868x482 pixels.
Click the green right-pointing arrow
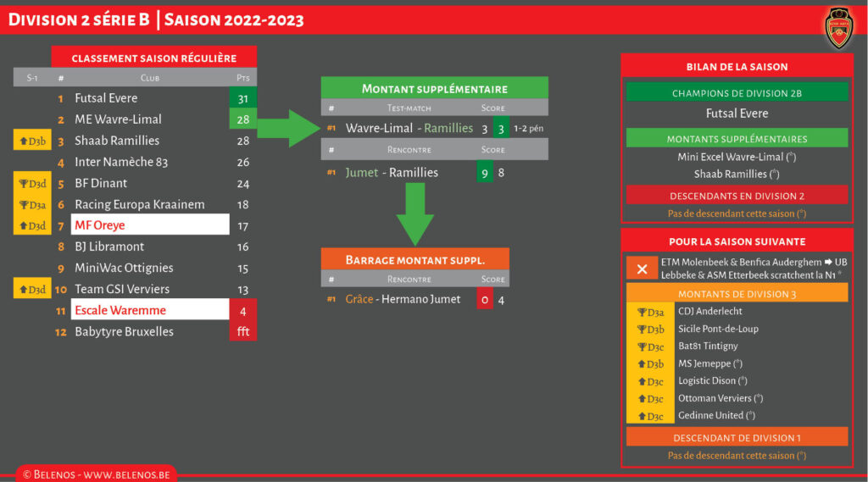click(287, 128)
